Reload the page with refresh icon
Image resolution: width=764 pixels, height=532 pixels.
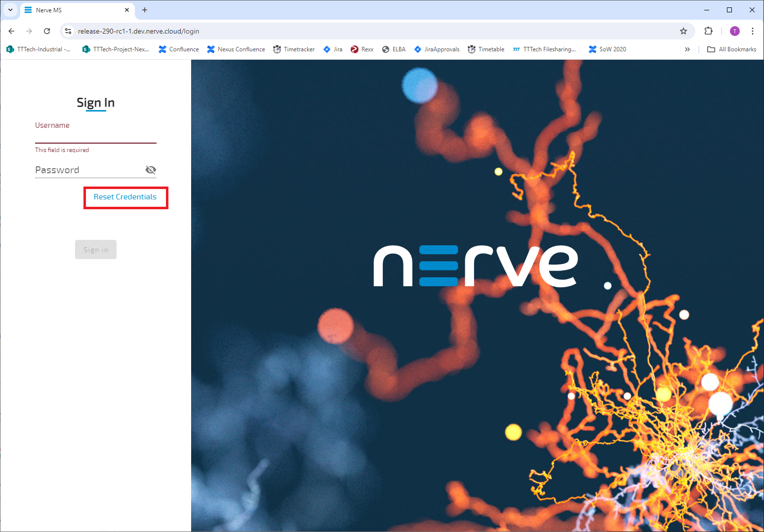(x=47, y=31)
